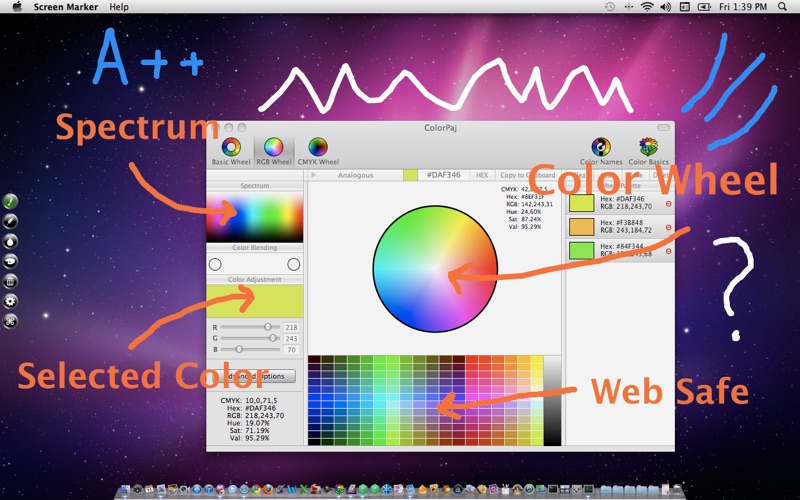
Task: Open the Wi-Fi status menu
Action: tap(647, 7)
